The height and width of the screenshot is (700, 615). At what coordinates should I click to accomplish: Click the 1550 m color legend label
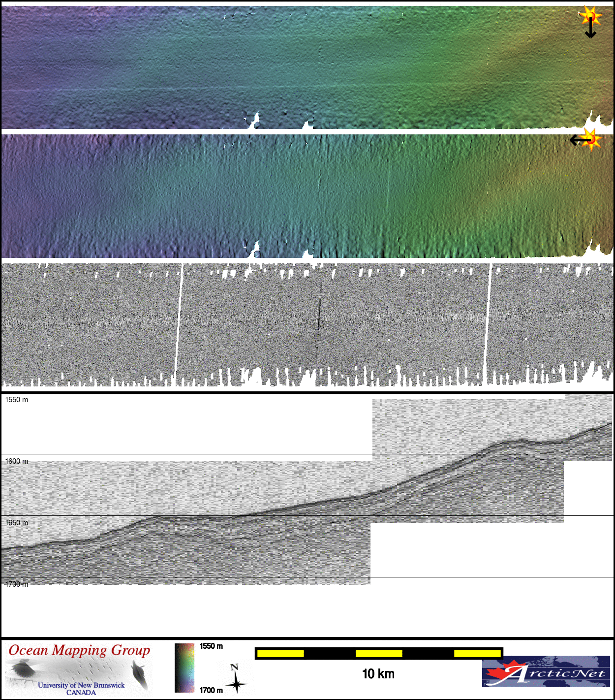(211, 646)
